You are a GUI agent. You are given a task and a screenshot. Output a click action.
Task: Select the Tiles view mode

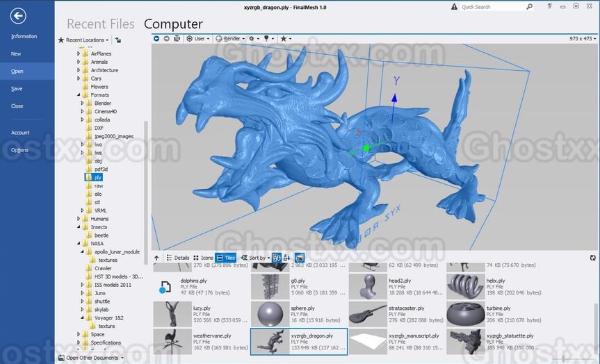[x=225, y=258]
